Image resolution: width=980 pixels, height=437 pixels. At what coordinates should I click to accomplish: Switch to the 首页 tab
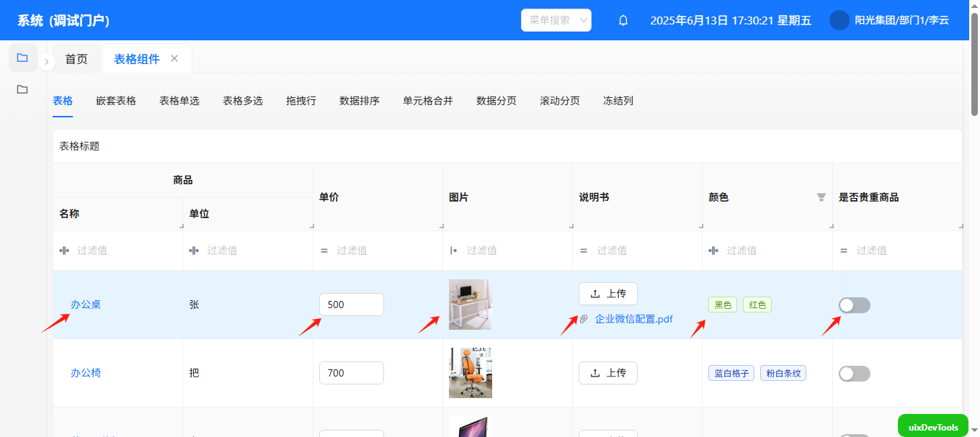(x=76, y=59)
